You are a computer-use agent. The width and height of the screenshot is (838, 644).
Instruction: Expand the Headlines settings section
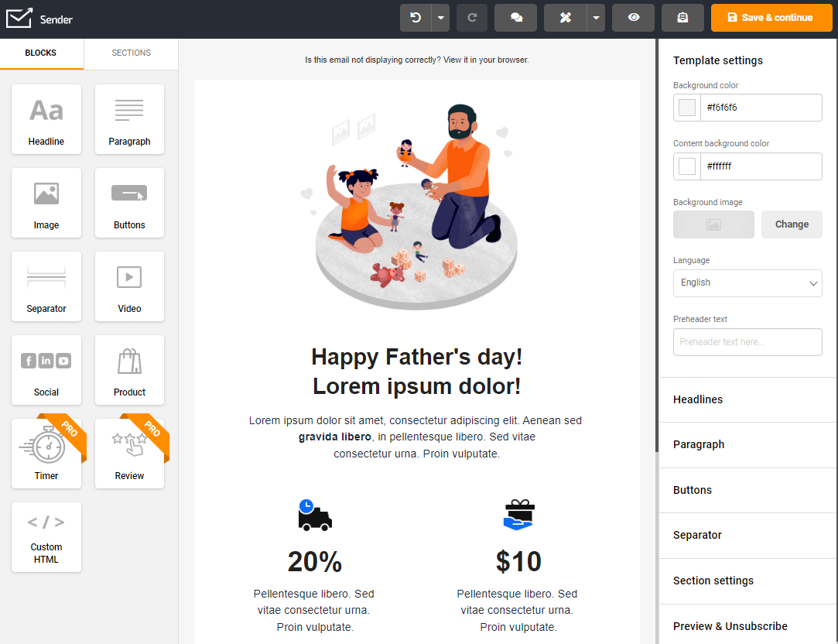[x=697, y=399]
